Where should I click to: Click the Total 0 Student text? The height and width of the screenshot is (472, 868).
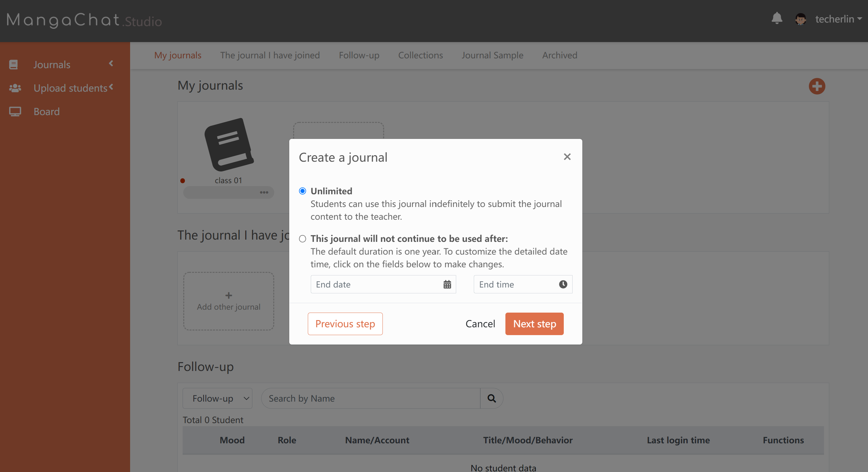[213, 420]
